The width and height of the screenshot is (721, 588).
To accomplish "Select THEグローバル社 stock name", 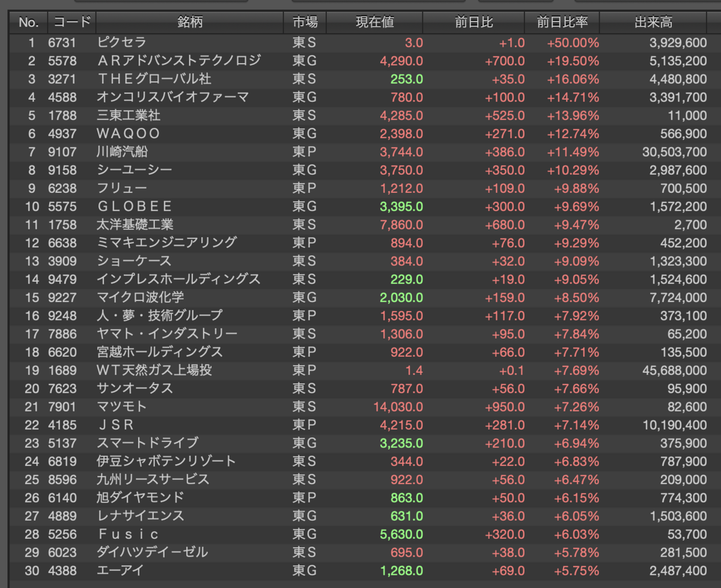I will (154, 79).
